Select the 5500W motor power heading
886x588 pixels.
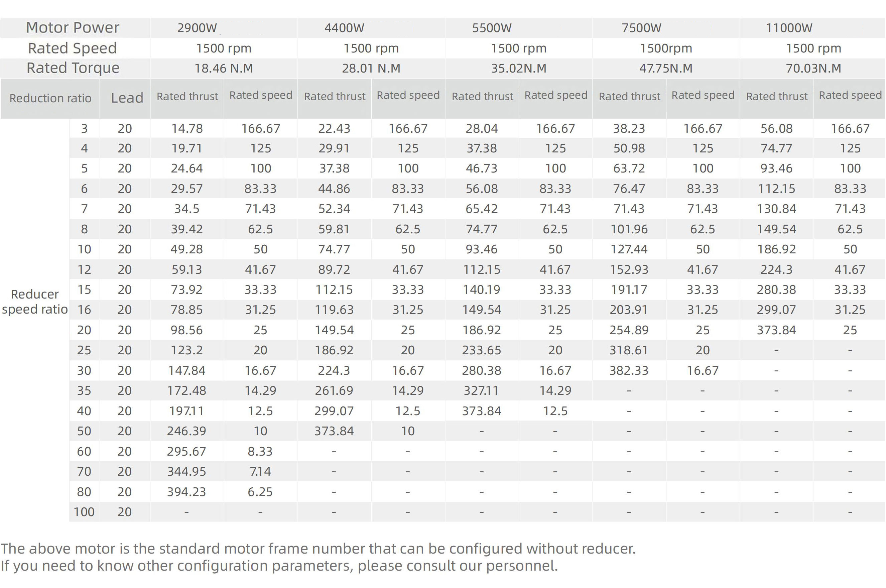(492, 28)
